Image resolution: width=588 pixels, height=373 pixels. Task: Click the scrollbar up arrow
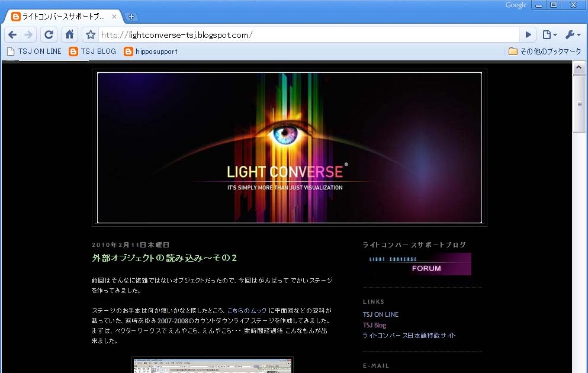click(579, 67)
